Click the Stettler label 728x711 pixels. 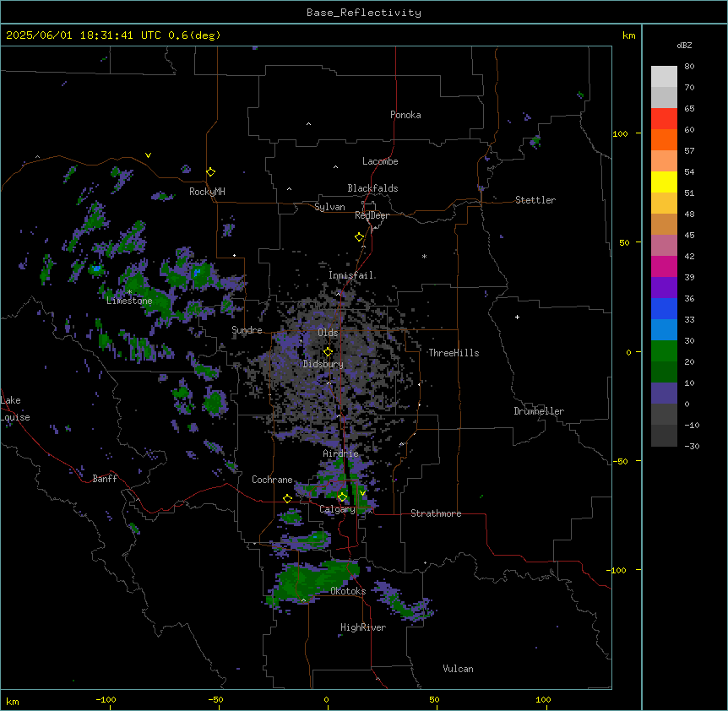[535, 200]
